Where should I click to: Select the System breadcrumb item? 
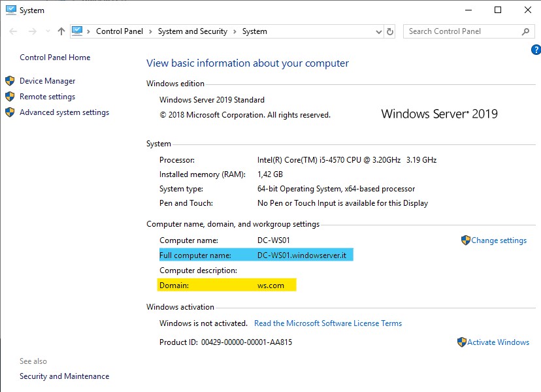pos(255,31)
